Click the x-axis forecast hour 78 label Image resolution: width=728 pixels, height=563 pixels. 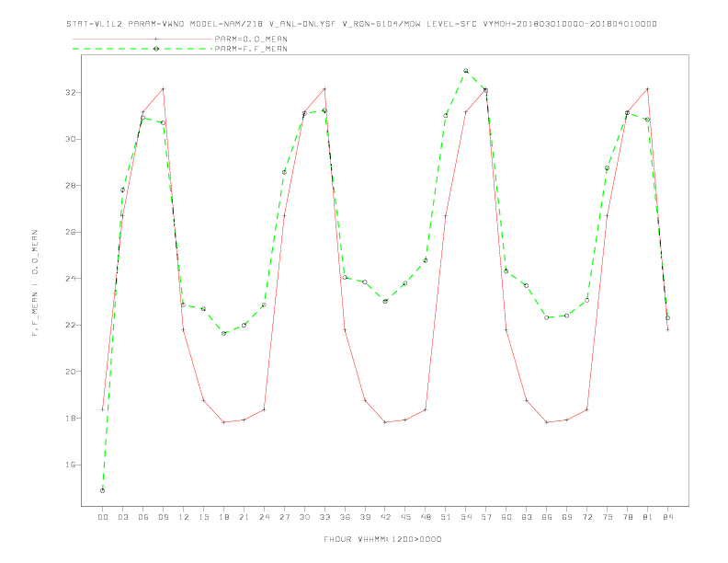[628, 517]
